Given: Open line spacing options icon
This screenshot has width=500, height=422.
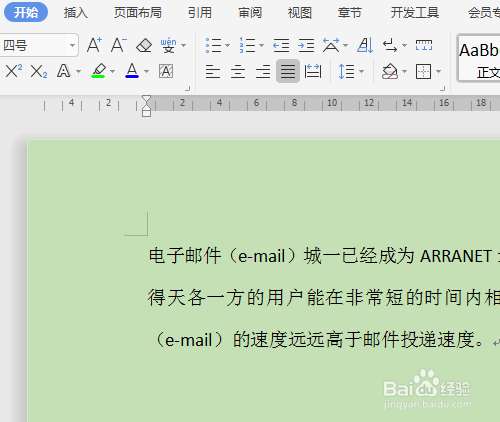Looking at the screenshot, I should click(x=346, y=71).
